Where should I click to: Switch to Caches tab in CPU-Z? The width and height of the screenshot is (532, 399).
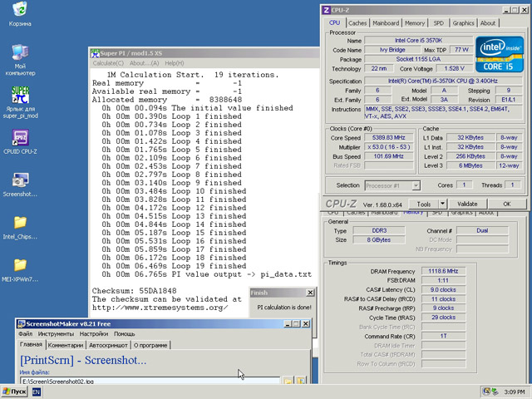(357, 23)
